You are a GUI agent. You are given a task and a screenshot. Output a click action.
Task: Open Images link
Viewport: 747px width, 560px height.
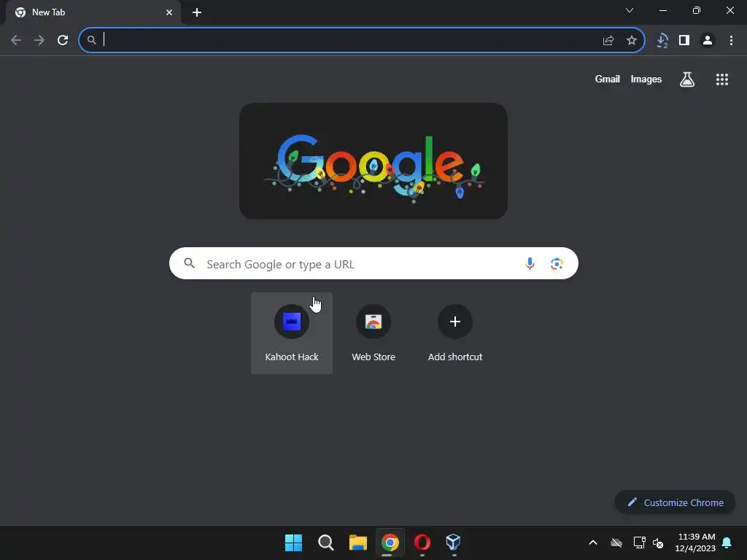point(646,79)
